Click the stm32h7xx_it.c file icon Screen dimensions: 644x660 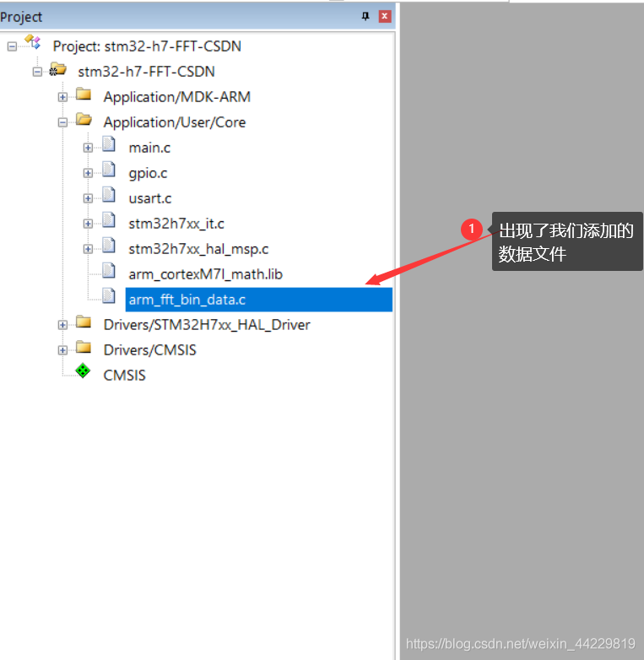109,219
